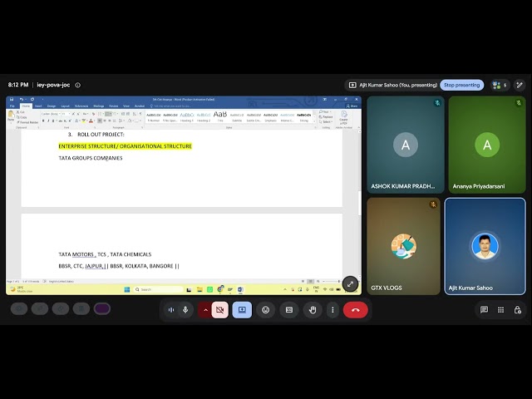This screenshot has height=399, width=532.
Task: Apply the Title style
Action: 220,117
